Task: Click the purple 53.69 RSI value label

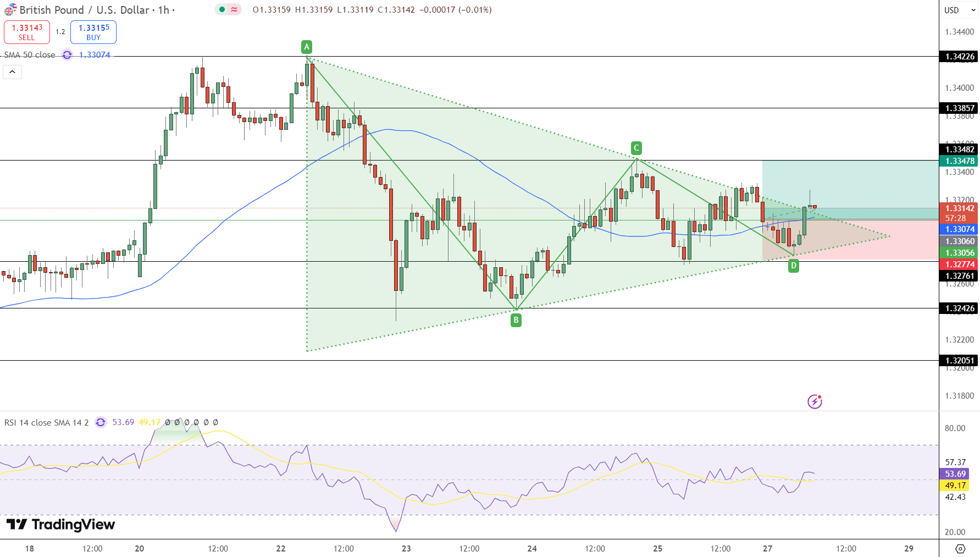Action: [x=955, y=474]
